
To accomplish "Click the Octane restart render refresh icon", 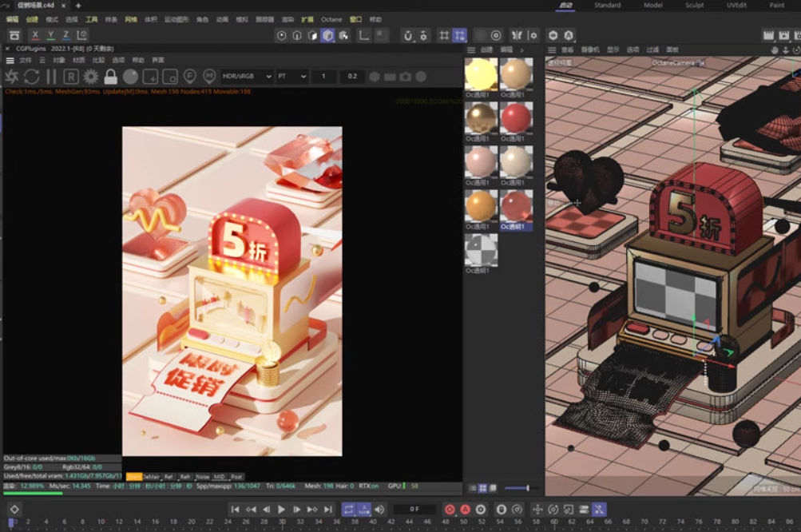I will click(31, 77).
